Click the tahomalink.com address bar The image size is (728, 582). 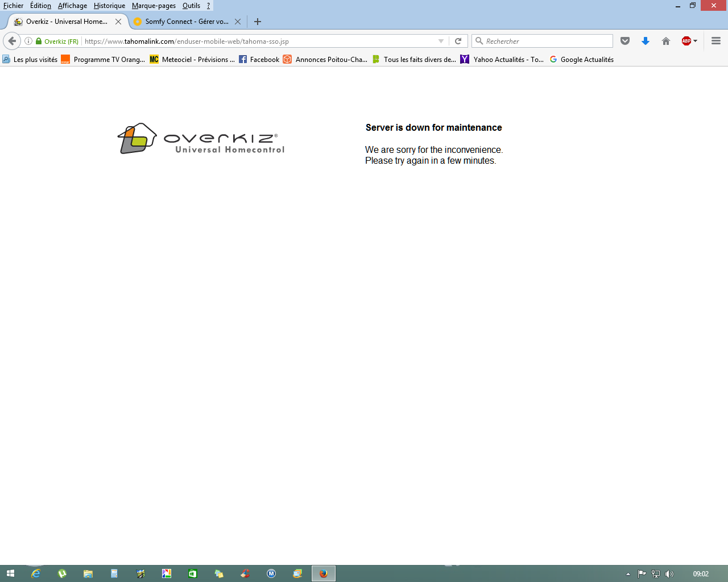(259, 41)
